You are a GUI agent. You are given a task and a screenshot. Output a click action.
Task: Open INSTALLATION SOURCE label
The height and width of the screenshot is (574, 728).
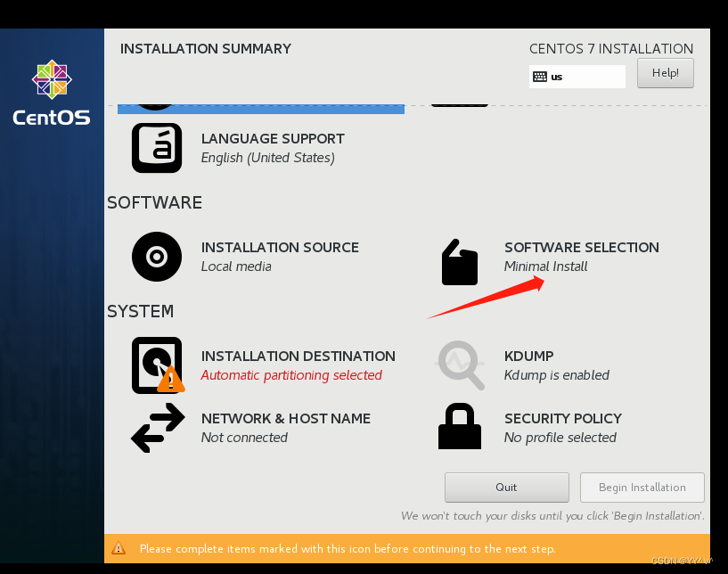click(280, 247)
